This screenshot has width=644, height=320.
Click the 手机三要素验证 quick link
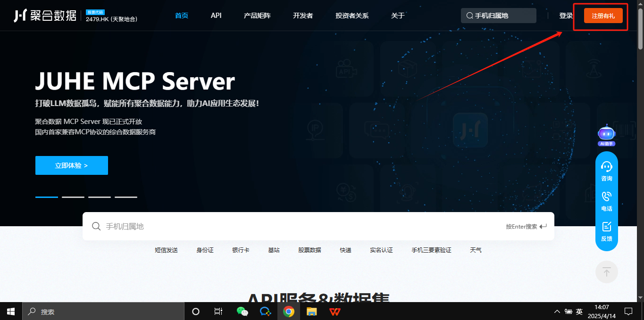[x=431, y=250]
